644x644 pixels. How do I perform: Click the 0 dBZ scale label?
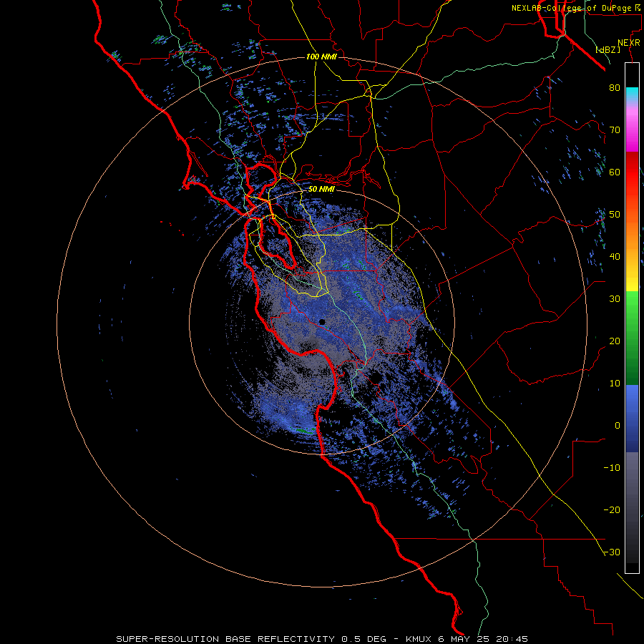[618, 426]
